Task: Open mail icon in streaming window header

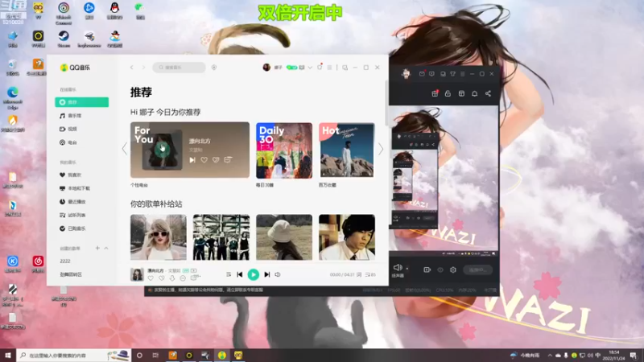Action: [x=422, y=74]
